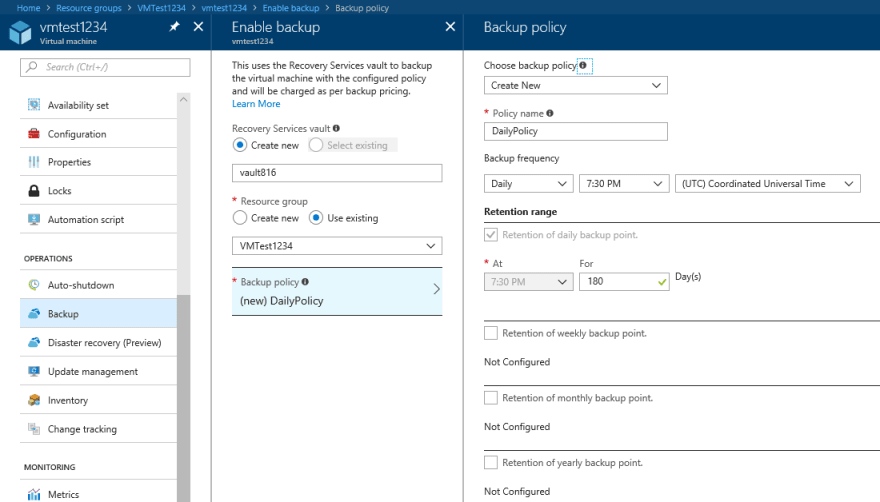Viewport: 880px width, 502px height.
Task: Pin the vmtest1234 blade
Action: pos(175,26)
